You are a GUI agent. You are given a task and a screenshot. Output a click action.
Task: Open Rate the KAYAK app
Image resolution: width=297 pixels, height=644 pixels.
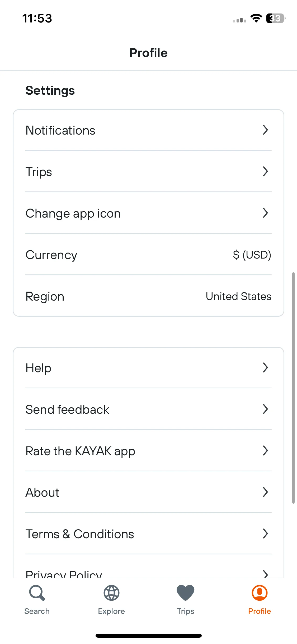(148, 450)
